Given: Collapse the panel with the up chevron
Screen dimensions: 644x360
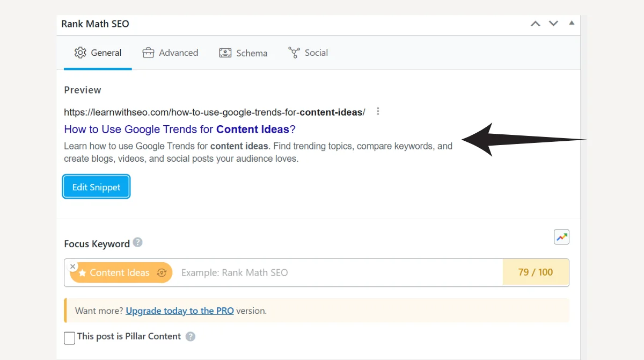Looking at the screenshot, I should coord(535,24).
